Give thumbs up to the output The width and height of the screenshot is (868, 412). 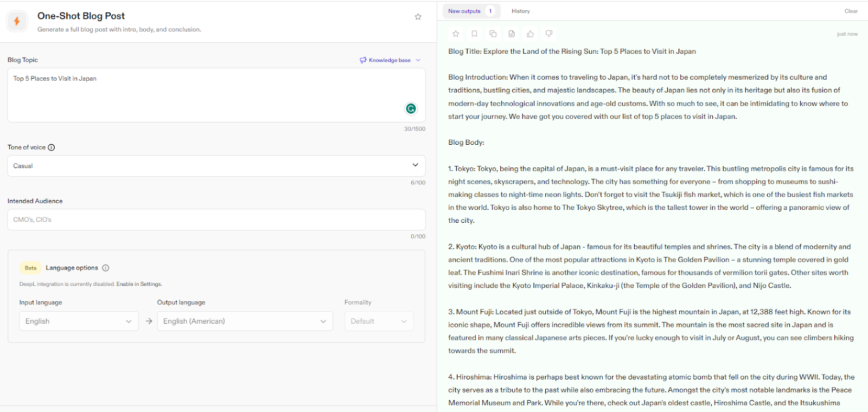[530, 34]
